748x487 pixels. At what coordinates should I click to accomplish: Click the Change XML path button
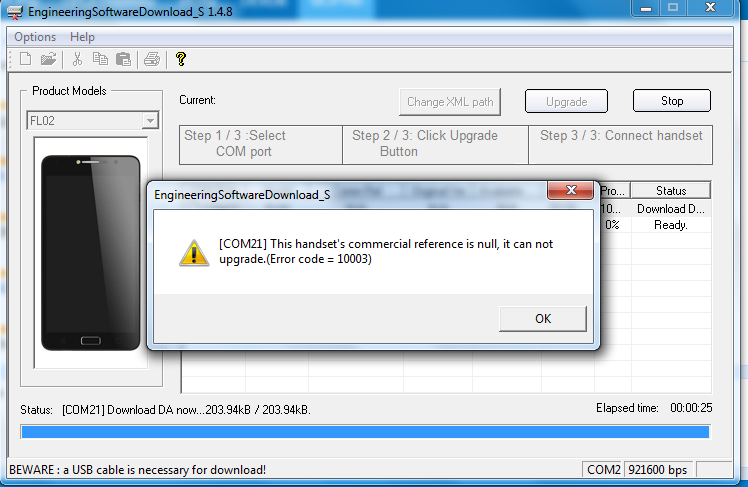450,102
